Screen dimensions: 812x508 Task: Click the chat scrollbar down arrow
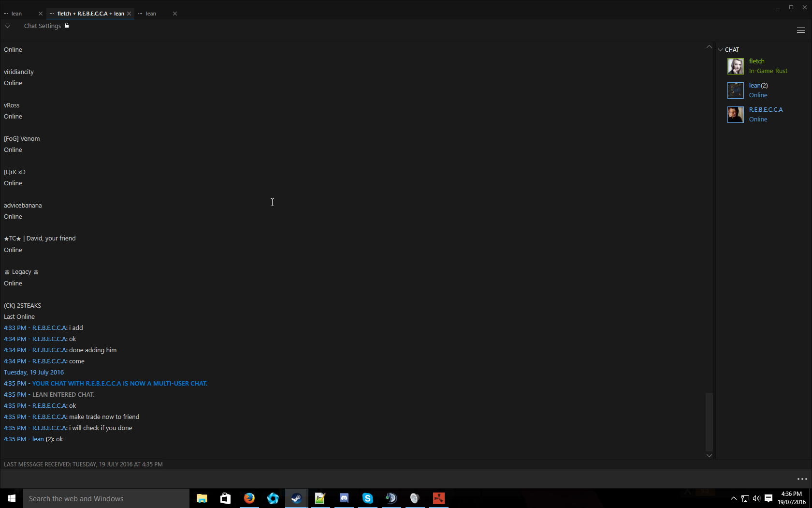pyautogui.click(x=709, y=455)
